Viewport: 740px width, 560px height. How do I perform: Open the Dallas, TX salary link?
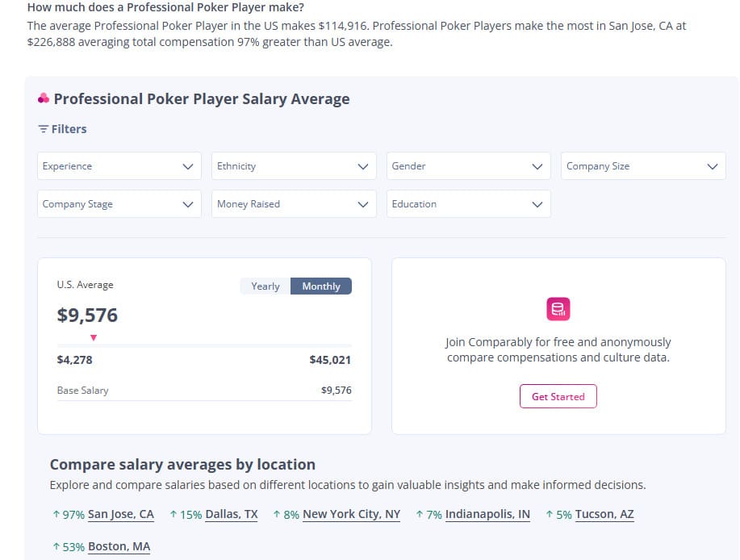[x=232, y=515]
